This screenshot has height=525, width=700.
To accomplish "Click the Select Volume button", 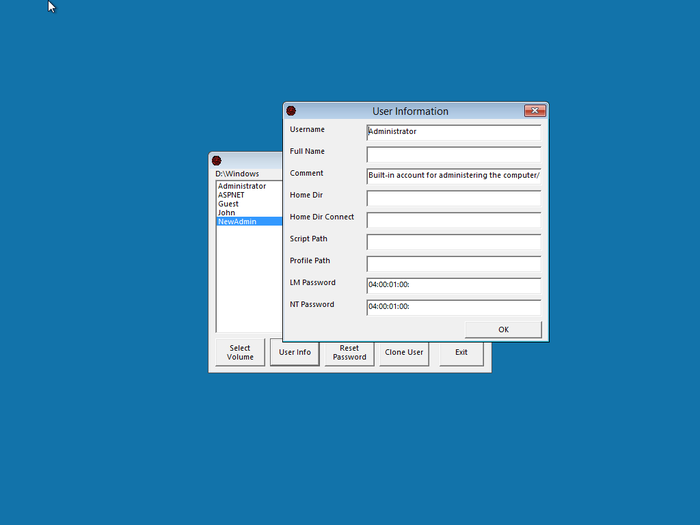I will [x=240, y=352].
